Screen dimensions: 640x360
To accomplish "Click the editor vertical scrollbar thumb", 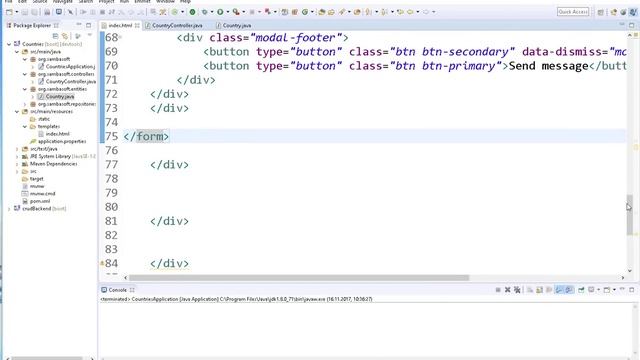I will pos(630,215).
